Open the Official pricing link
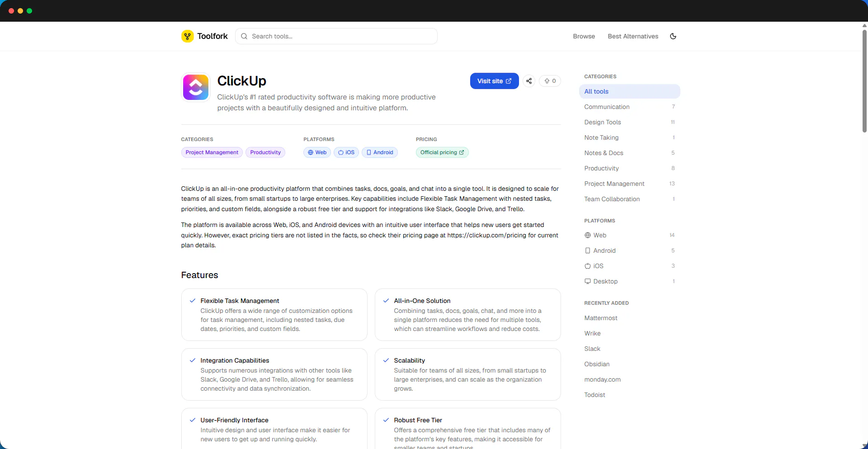This screenshot has height=449, width=868. pyautogui.click(x=442, y=152)
